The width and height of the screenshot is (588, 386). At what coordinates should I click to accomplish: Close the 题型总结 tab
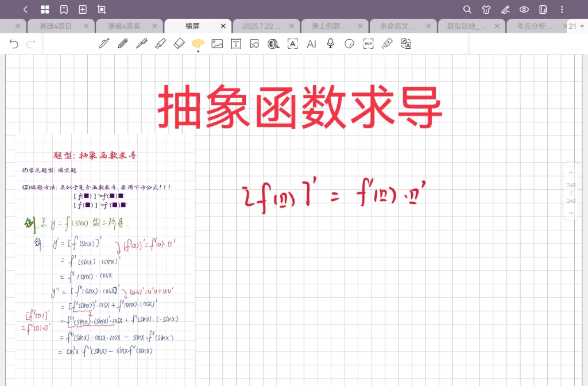pyautogui.click(x=497, y=26)
